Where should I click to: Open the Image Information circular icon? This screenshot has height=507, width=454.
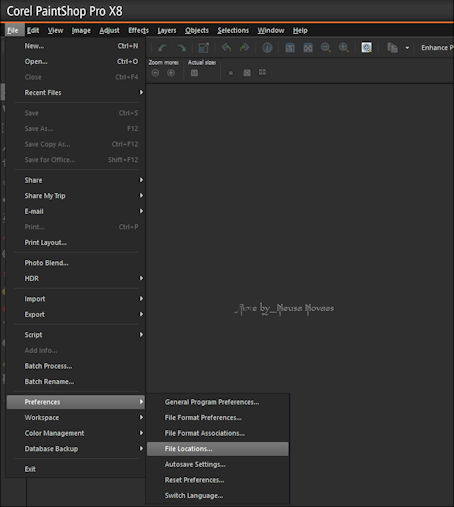(x=267, y=48)
